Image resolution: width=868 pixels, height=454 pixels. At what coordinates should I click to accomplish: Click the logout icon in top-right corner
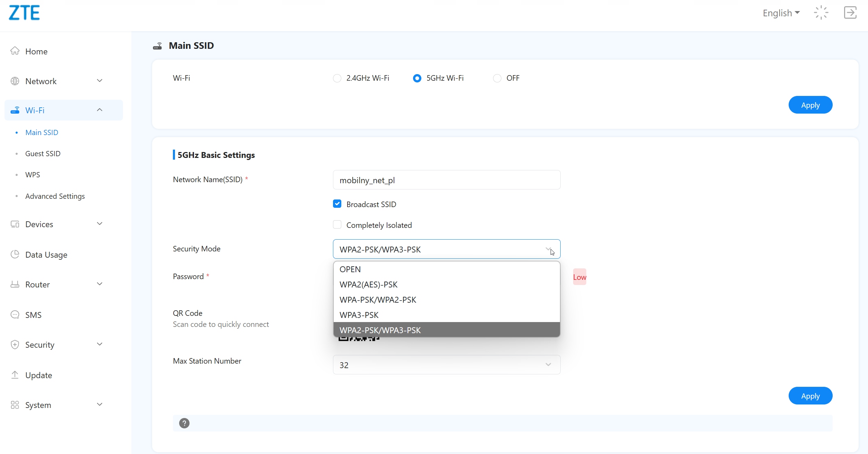850,13
